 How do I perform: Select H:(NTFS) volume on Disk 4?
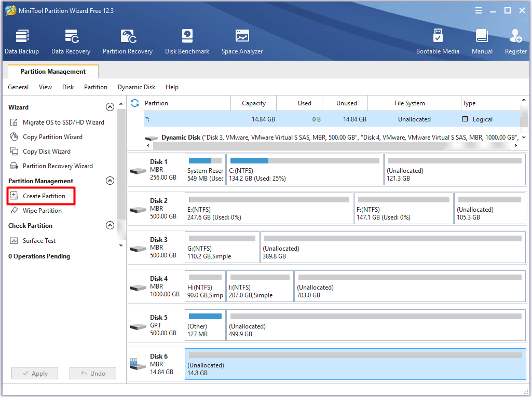(205, 286)
